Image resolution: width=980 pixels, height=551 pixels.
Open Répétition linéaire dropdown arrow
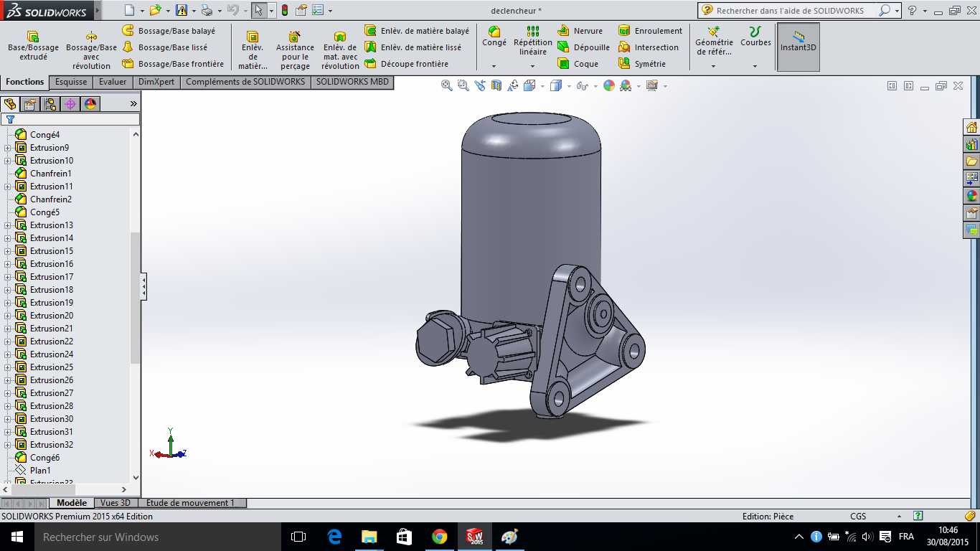click(x=533, y=67)
